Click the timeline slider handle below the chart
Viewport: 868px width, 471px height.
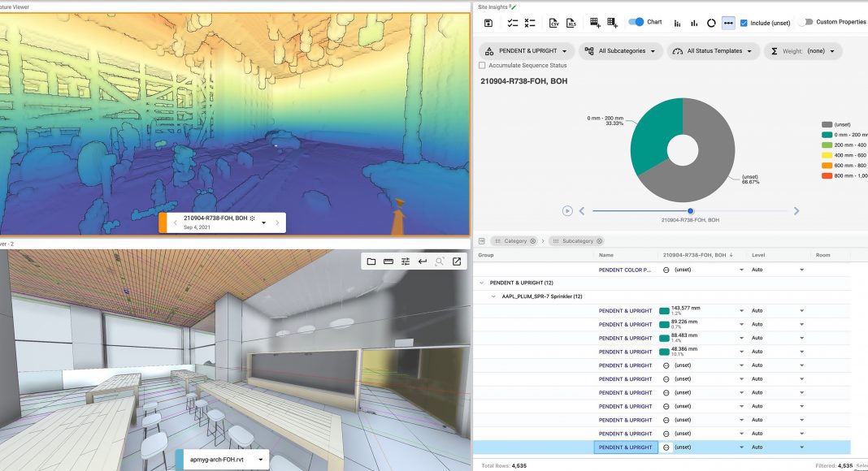click(690, 211)
